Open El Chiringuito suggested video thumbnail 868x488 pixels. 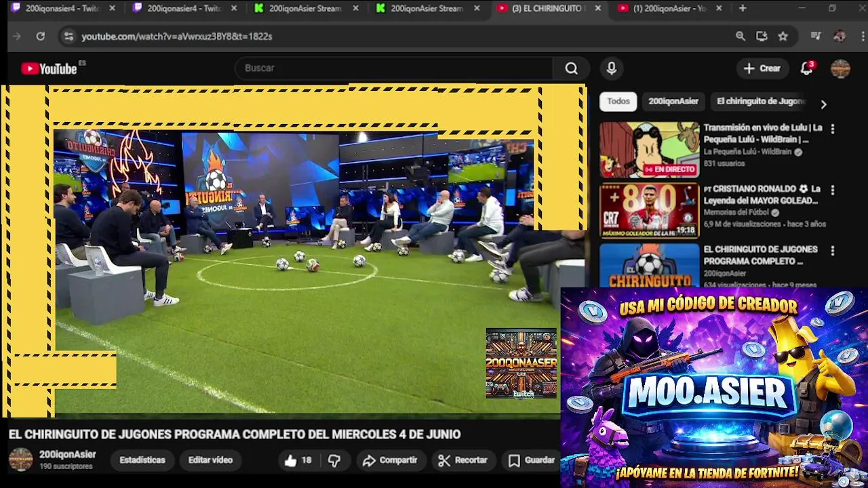pos(649,266)
